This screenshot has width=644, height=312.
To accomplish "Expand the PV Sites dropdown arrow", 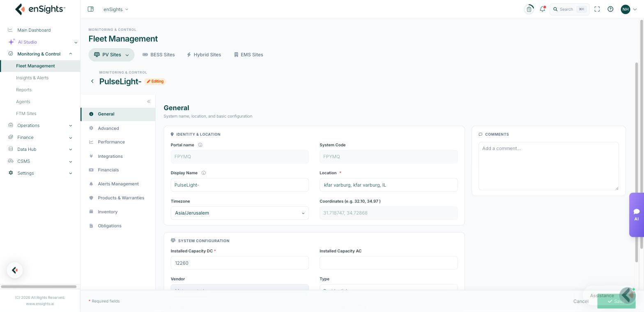I will click(x=127, y=55).
